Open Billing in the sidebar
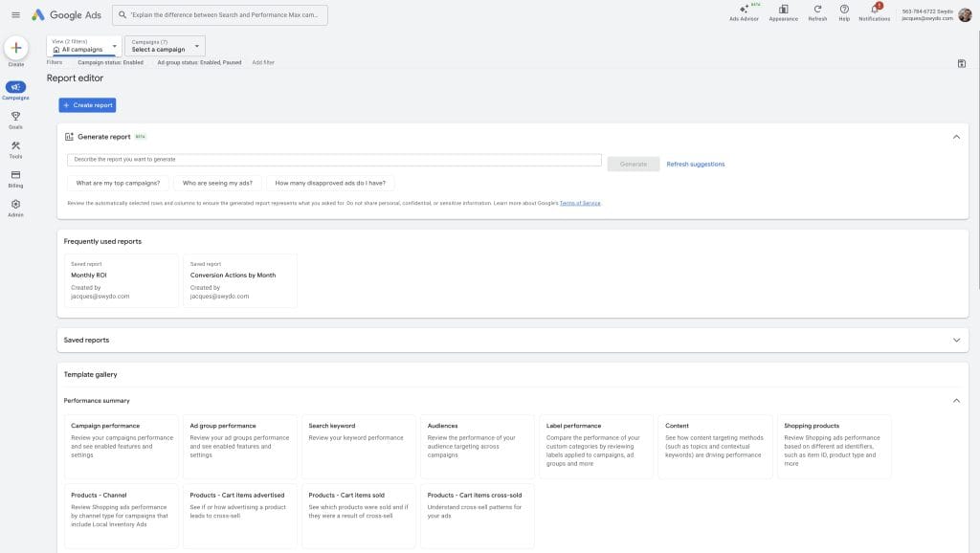 click(x=15, y=177)
